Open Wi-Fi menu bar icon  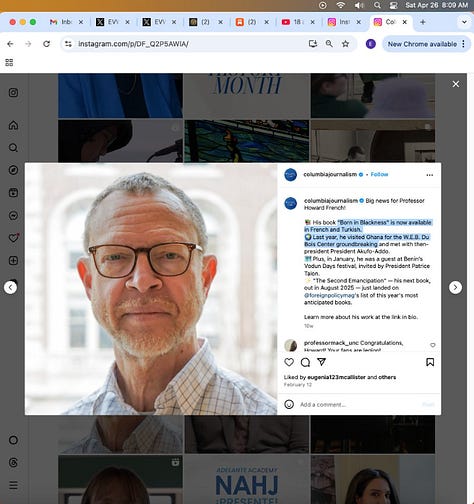341,5
